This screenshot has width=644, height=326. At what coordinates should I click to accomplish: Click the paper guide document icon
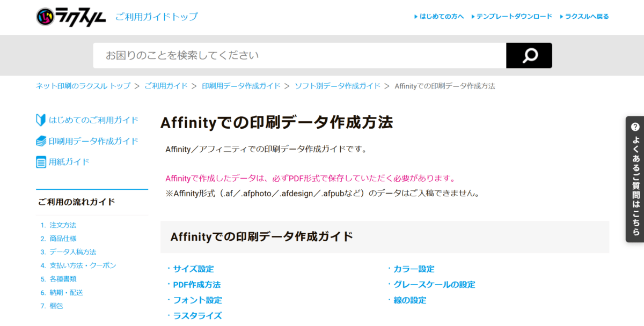[x=41, y=162]
